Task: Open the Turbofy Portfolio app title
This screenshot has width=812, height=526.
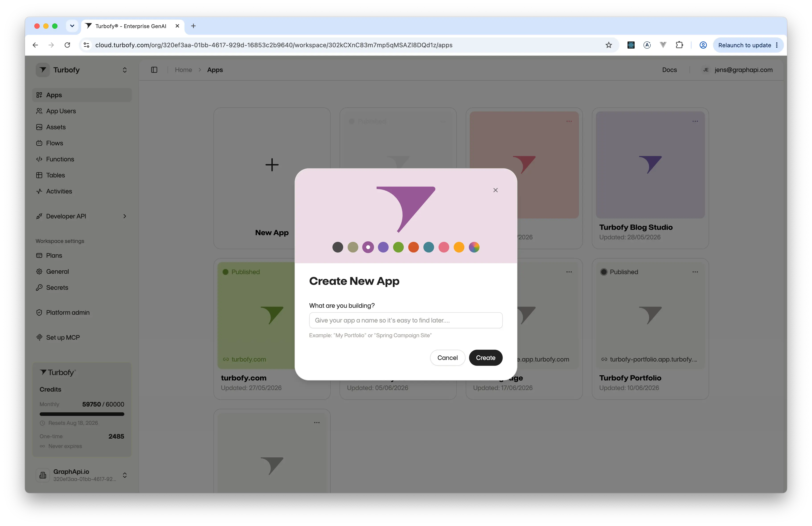Action: [630, 378]
